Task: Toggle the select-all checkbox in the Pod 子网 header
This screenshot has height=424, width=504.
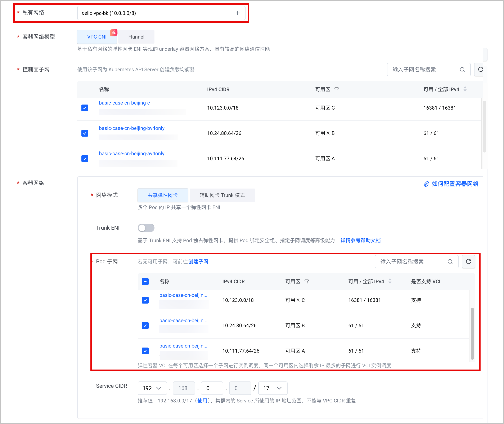Action: (145, 282)
